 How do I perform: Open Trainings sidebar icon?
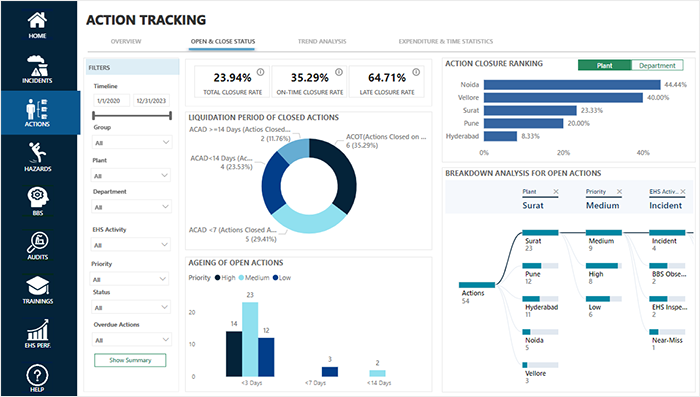38,290
